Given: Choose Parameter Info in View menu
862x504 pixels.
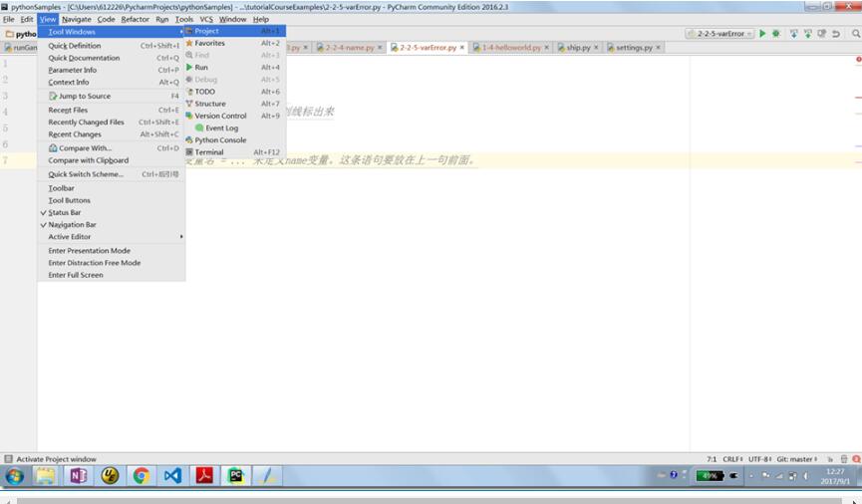Looking at the screenshot, I should (112, 70).
